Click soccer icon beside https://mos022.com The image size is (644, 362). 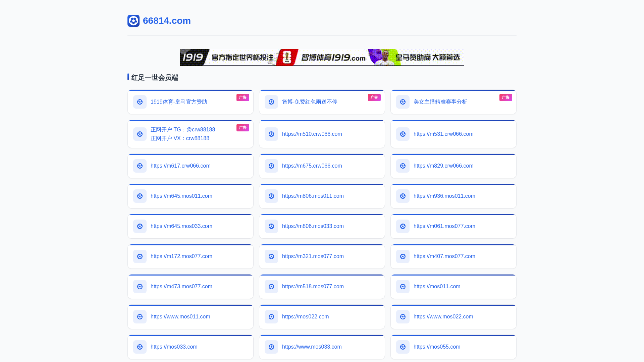pyautogui.click(x=271, y=317)
